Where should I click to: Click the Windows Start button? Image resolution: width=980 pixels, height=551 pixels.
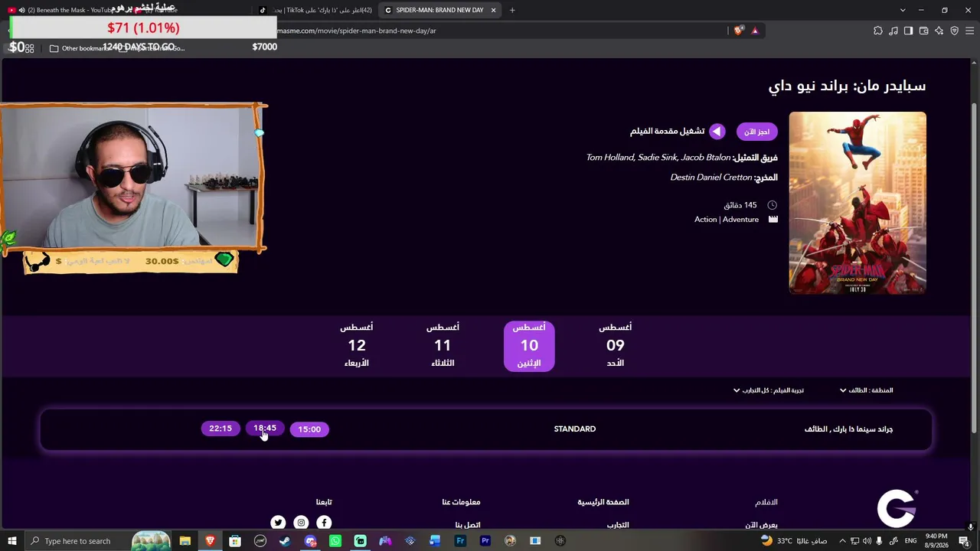coord(12,541)
